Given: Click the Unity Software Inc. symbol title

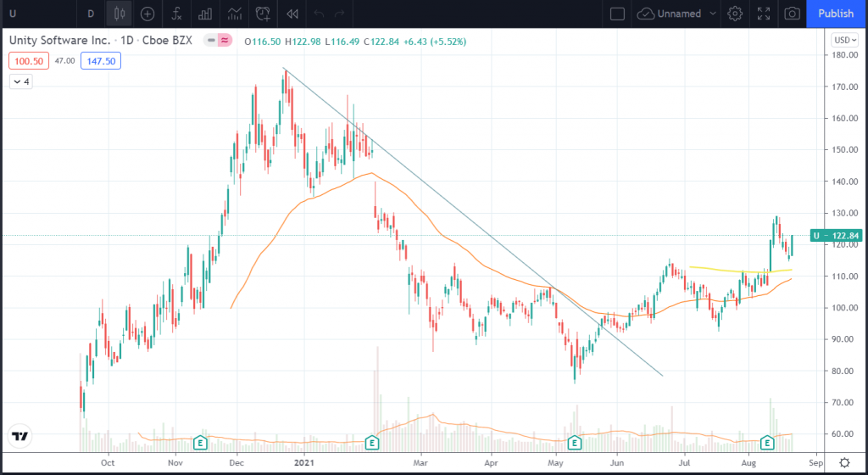Looking at the screenshot, I should click(60, 41).
